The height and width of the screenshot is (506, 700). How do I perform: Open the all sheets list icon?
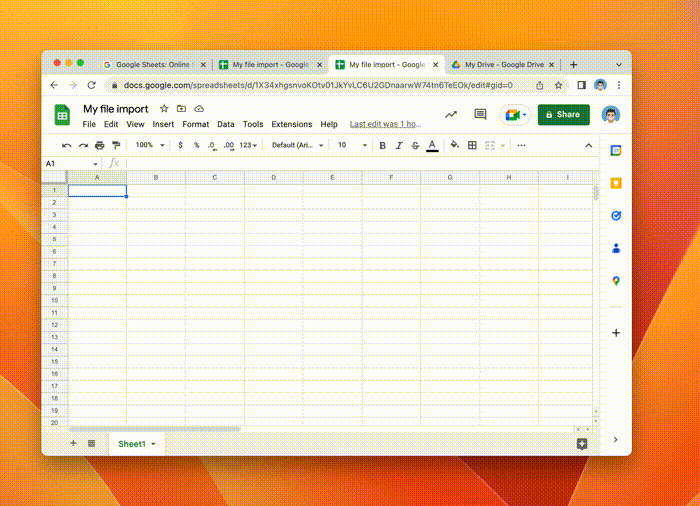click(92, 443)
